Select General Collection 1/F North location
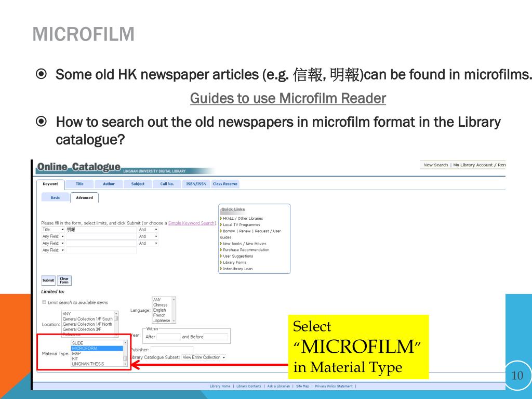Image resolution: width=532 pixels, height=399 pixels. [87, 324]
